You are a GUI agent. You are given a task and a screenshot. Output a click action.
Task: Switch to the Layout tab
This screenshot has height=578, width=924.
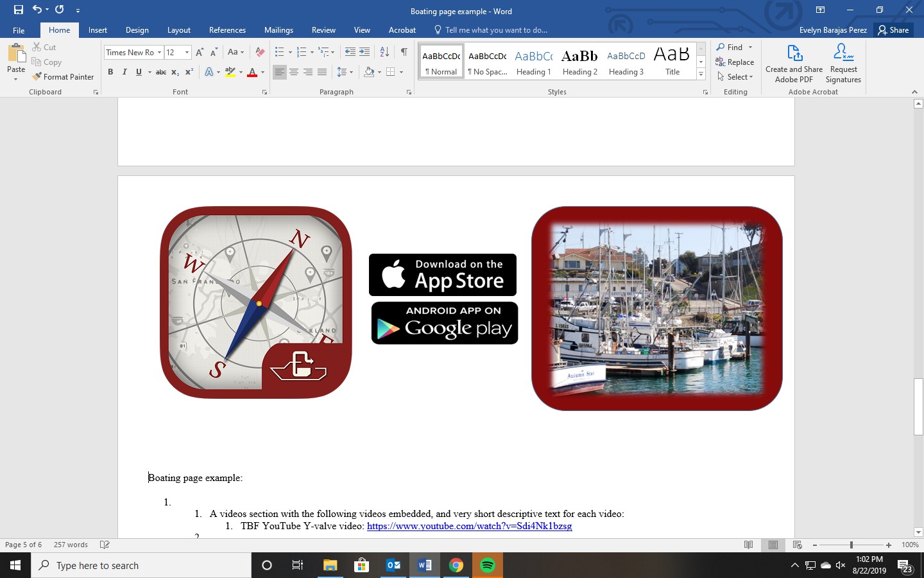pos(178,30)
